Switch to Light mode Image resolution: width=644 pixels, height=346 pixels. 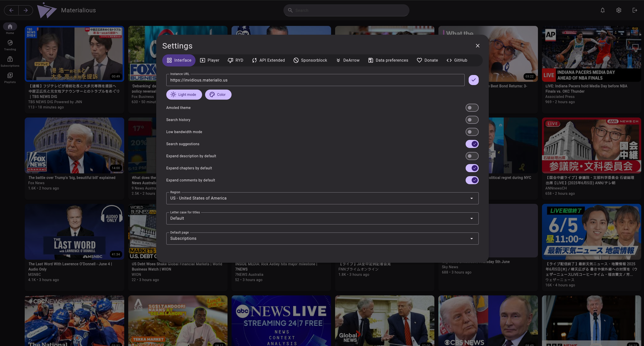[184, 95]
